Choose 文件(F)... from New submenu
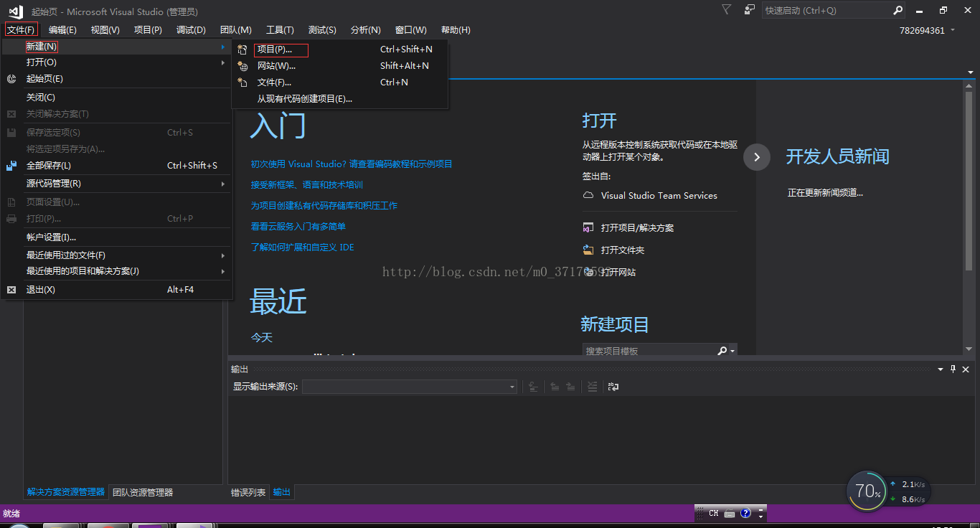 (x=339, y=82)
